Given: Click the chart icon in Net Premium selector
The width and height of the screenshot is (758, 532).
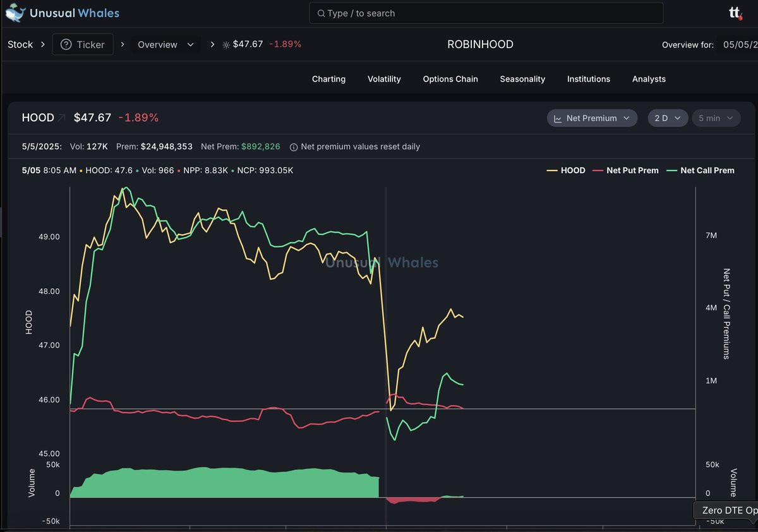Looking at the screenshot, I should click(x=558, y=118).
